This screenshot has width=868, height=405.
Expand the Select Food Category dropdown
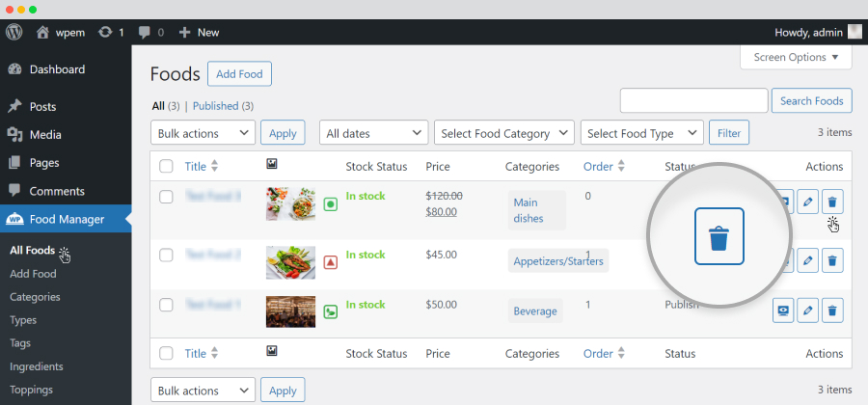(504, 133)
